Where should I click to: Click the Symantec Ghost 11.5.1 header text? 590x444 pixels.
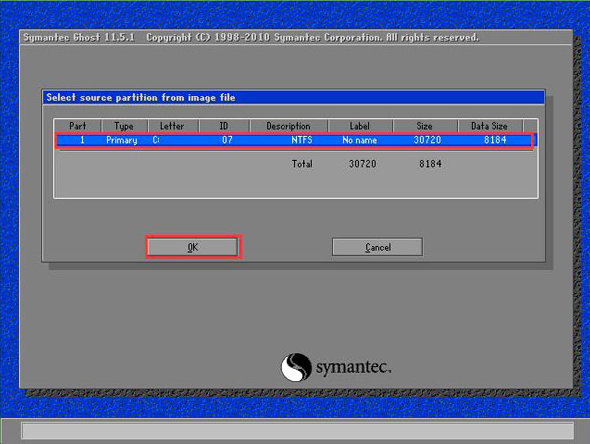tap(79, 38)
